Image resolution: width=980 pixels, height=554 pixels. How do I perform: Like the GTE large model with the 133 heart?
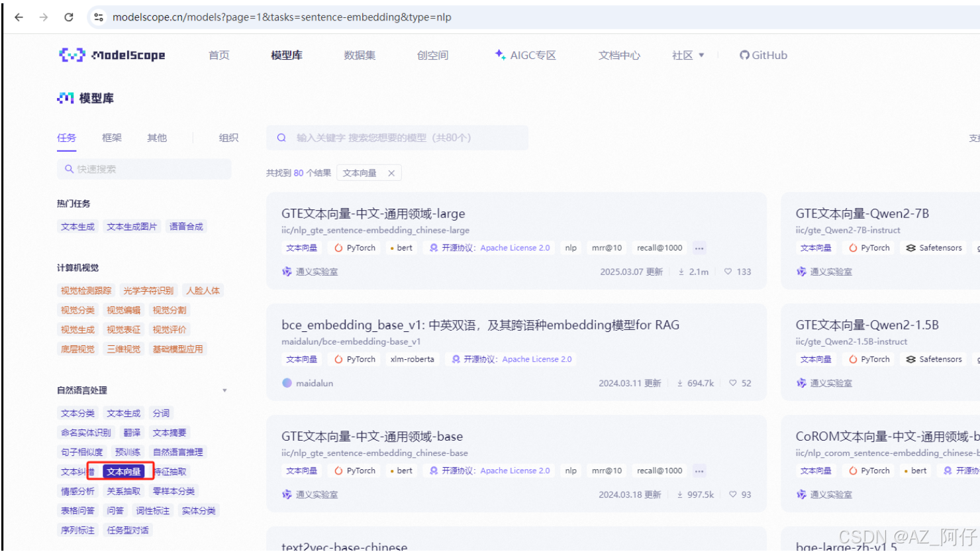pyautogui.click(x=728, y=272)
